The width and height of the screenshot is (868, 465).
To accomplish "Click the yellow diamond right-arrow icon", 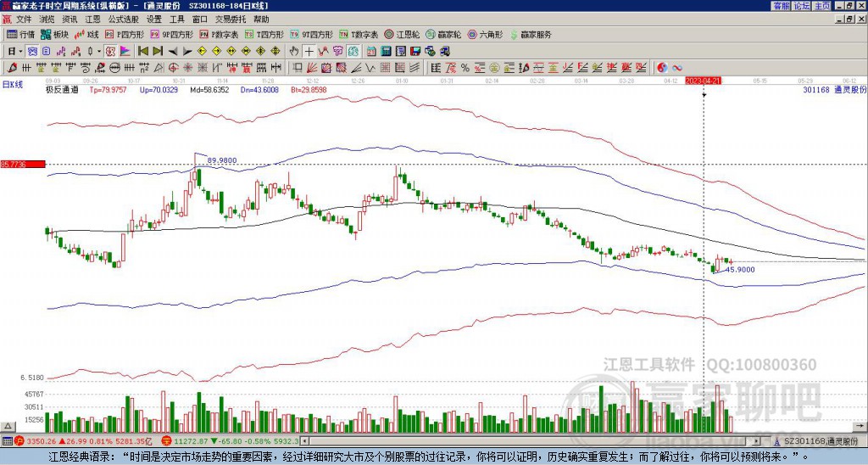I will point(216,52).
